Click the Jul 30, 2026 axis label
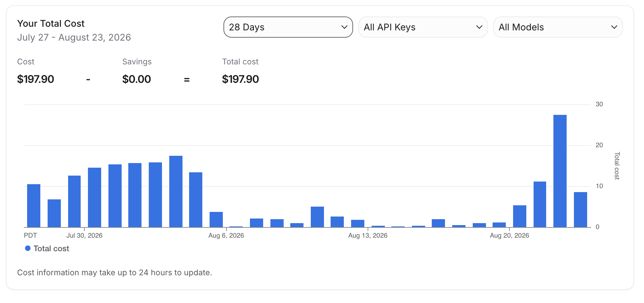This screenshot has width=644, height=303. [84, 236]
